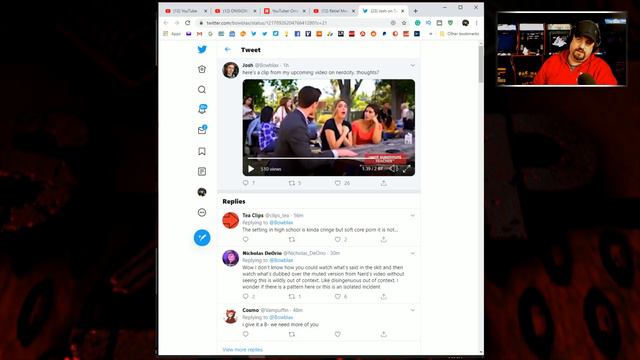The width and height of the screenshot is (640, 360).
Task: Reply to the Tea Clips tweet
Action: click(246, 239)
